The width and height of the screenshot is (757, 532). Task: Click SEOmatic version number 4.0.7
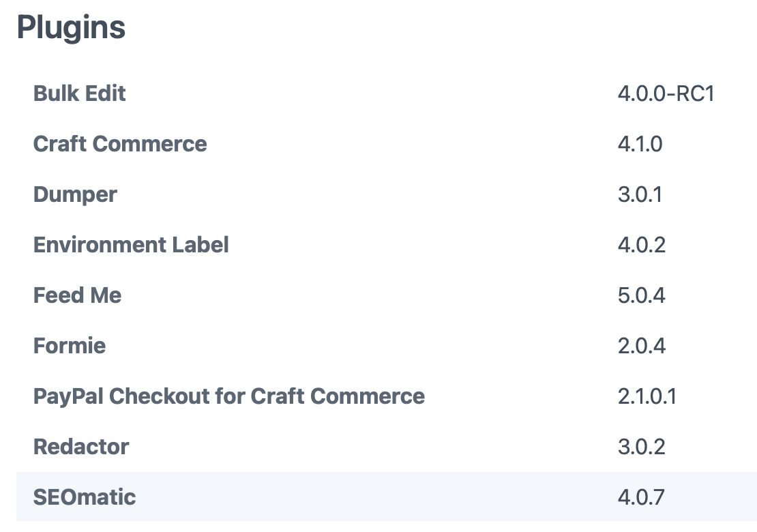click(x=641, y=497)
